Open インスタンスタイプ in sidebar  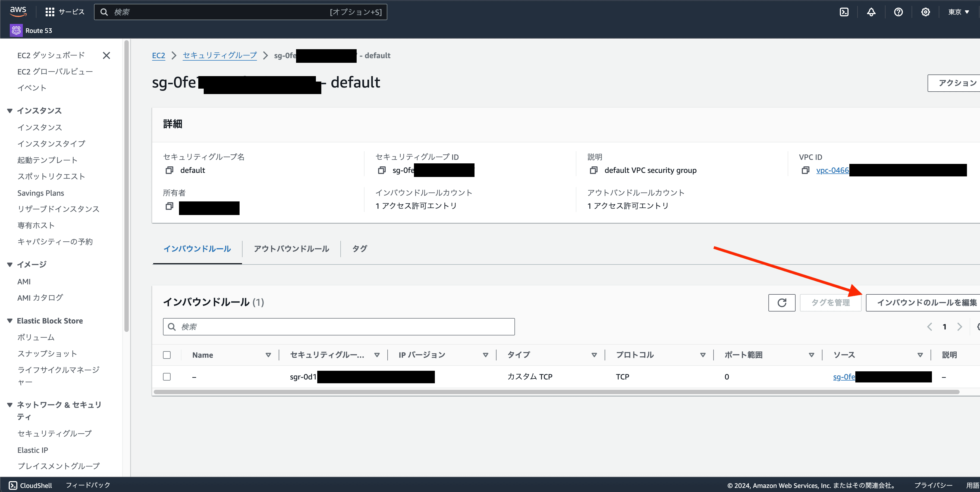coord(51,144)
